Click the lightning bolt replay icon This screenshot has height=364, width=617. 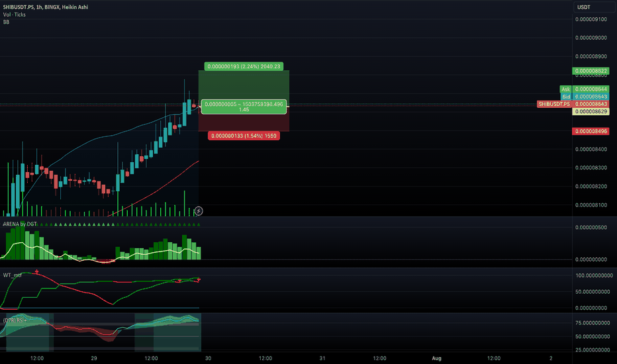click(199, 211)
